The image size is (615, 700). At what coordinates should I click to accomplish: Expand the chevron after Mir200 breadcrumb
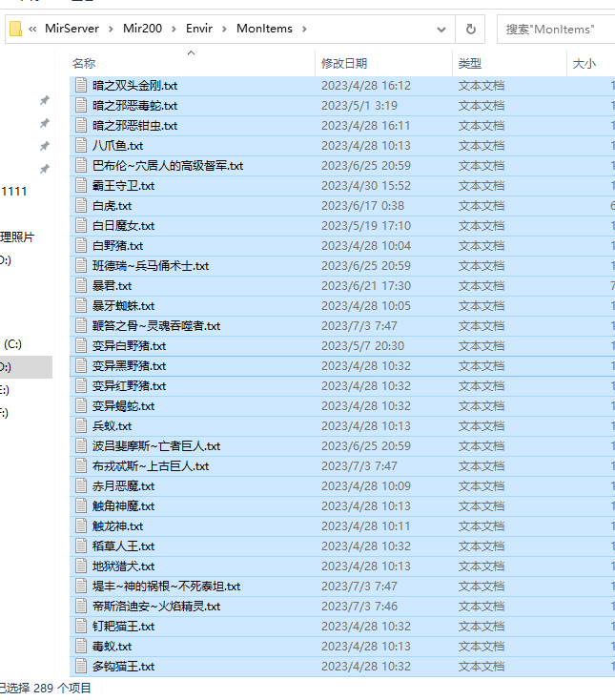174,29
